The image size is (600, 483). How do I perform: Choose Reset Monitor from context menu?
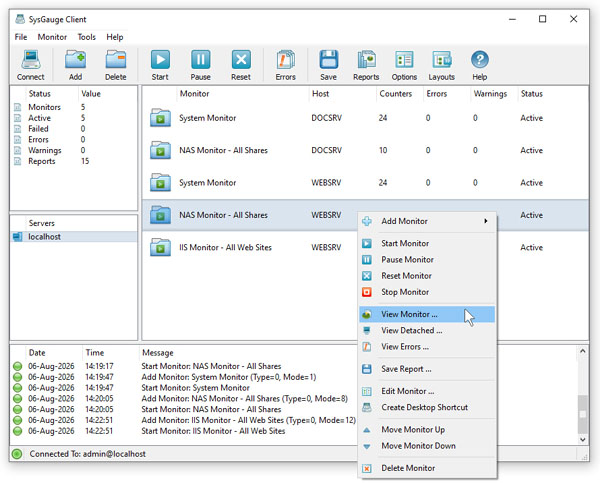click(427, 276)
